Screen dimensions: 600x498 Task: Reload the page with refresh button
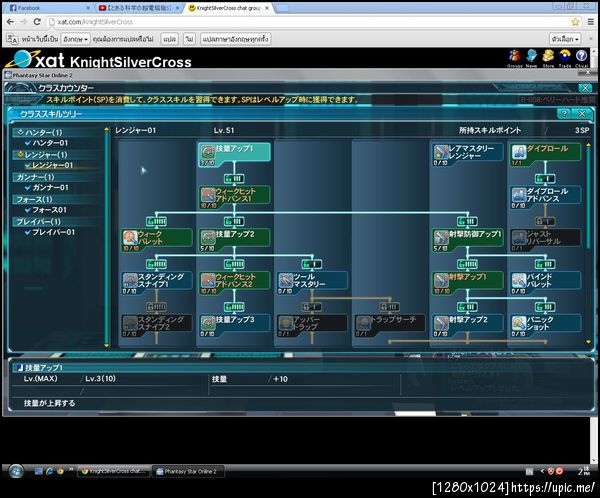click(x=37, y=22)
